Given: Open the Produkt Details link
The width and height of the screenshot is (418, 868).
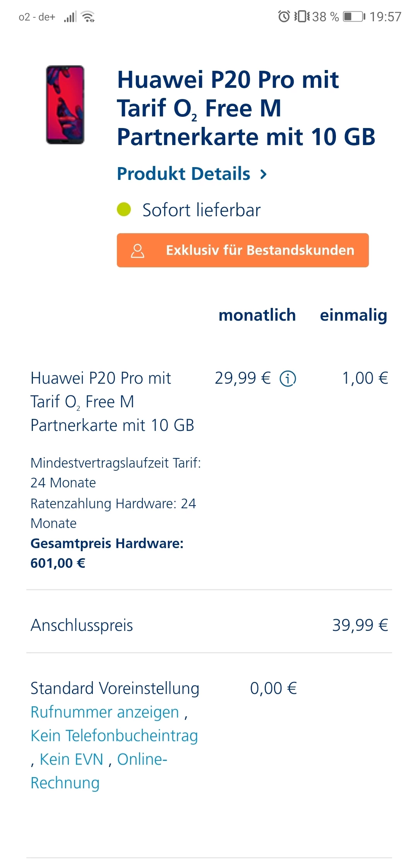Looking at the screenshot, I should click(183, 174).
